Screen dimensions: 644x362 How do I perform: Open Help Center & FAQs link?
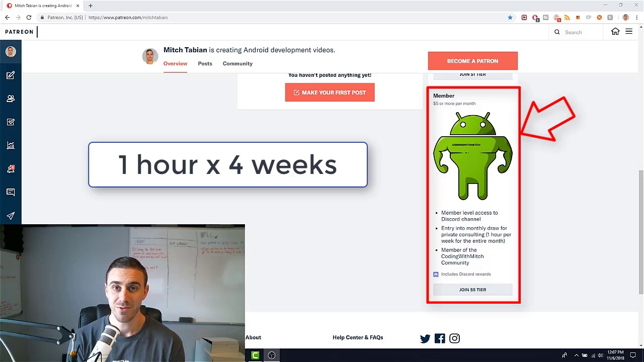[x=358, y=337]
